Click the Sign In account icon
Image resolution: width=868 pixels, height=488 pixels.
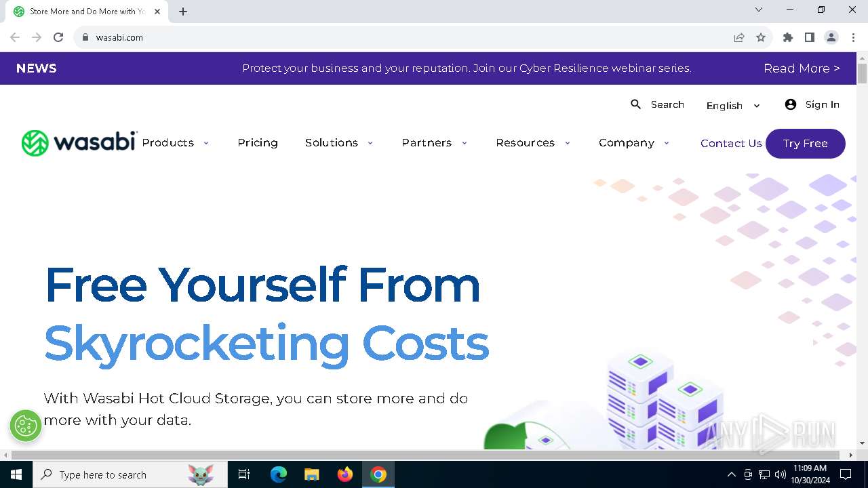[x=791, y=104]
